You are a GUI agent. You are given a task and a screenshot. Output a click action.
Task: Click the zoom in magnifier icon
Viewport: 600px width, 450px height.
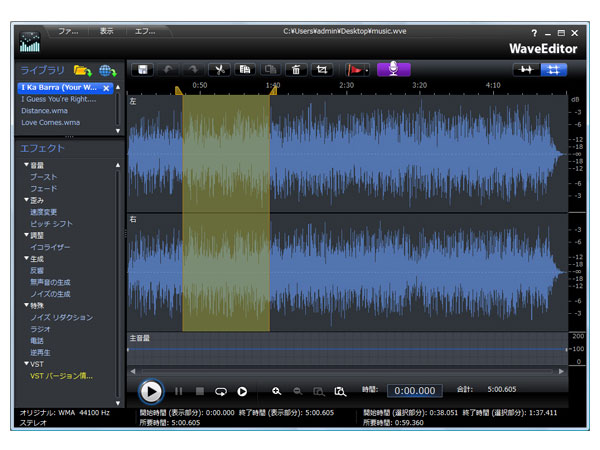point(277,391)
